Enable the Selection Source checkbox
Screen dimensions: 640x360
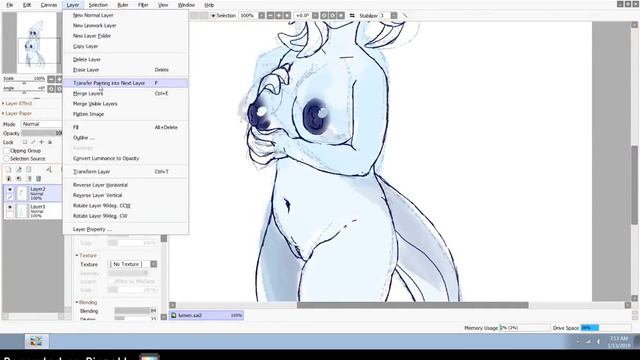6,158
